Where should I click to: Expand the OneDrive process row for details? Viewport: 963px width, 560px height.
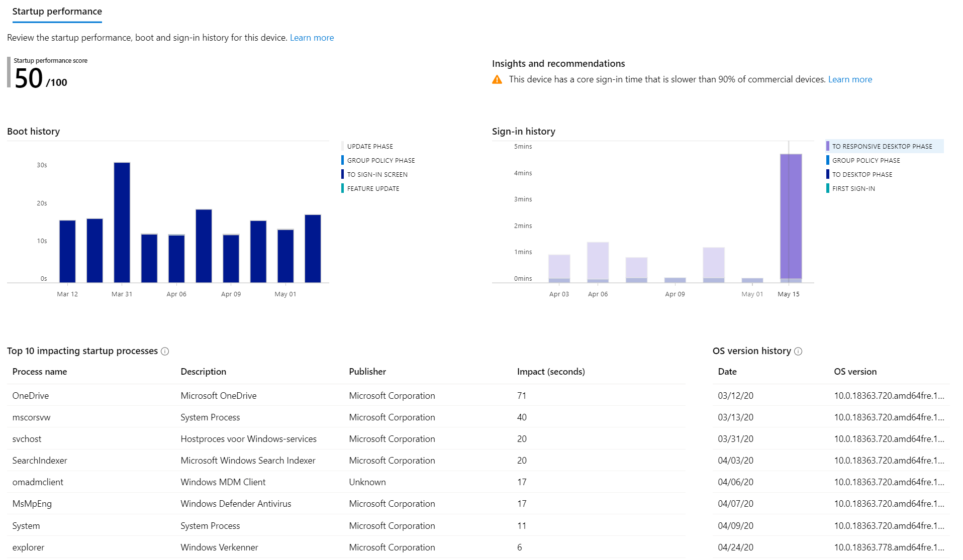[x=30, y=395]
